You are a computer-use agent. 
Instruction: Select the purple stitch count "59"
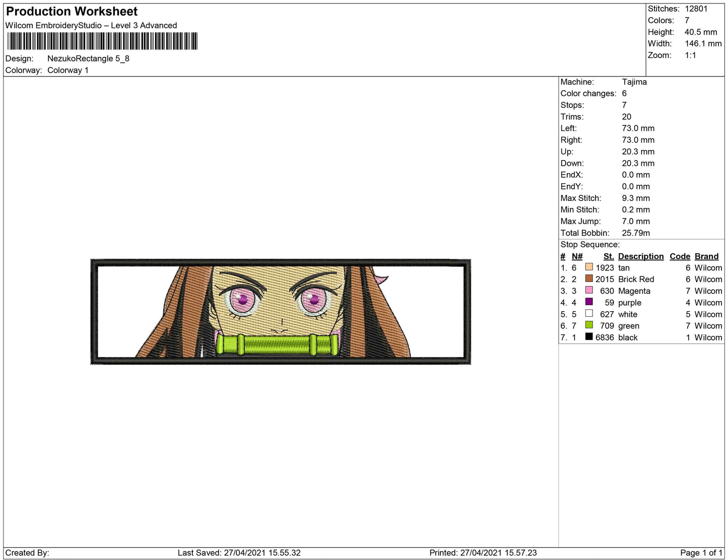(610, 303)
